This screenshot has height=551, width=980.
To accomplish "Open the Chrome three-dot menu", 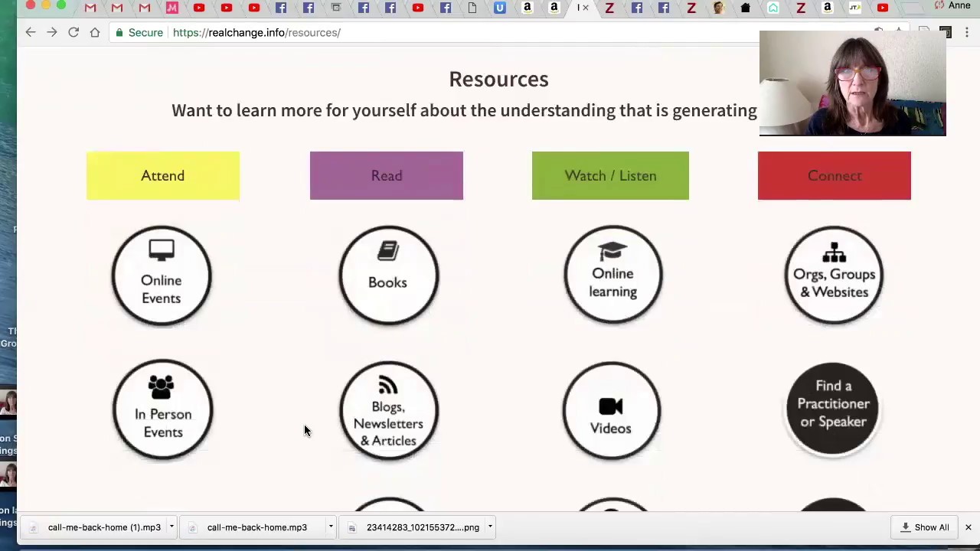I will 967,32.
